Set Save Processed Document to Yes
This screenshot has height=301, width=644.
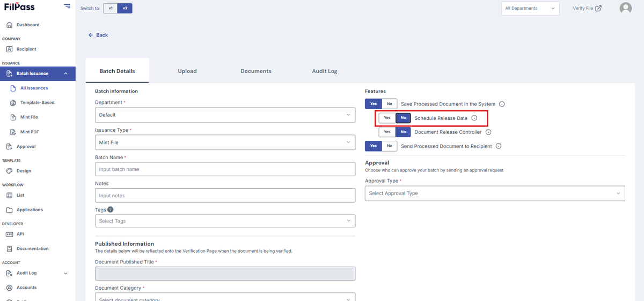coord(373,104)
